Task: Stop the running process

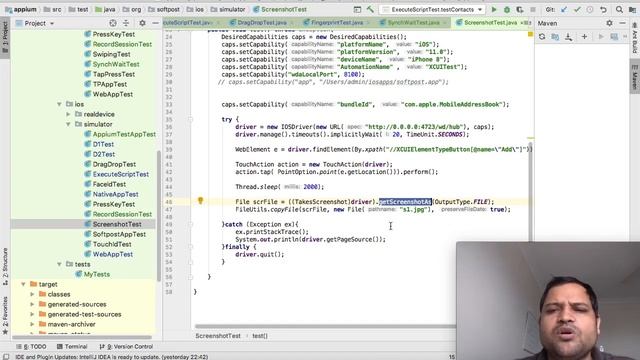Action: click(533, 9)
